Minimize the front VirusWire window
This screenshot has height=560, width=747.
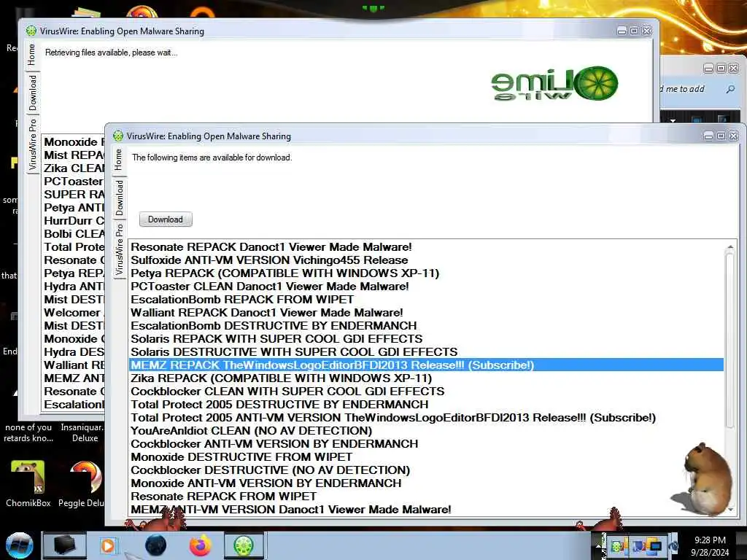(709, 136)
